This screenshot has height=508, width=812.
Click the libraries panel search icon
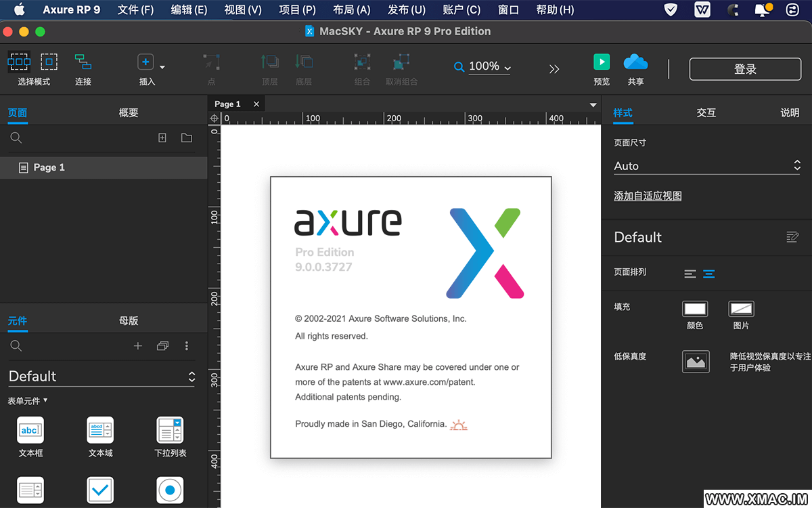[x=16, y=345]
